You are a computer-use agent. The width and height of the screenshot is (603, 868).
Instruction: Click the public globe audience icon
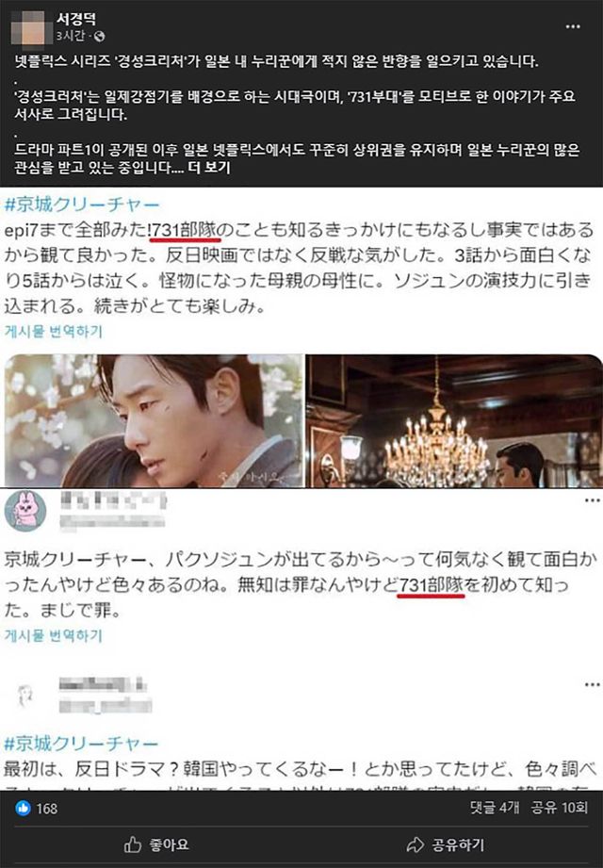point(99,36)
